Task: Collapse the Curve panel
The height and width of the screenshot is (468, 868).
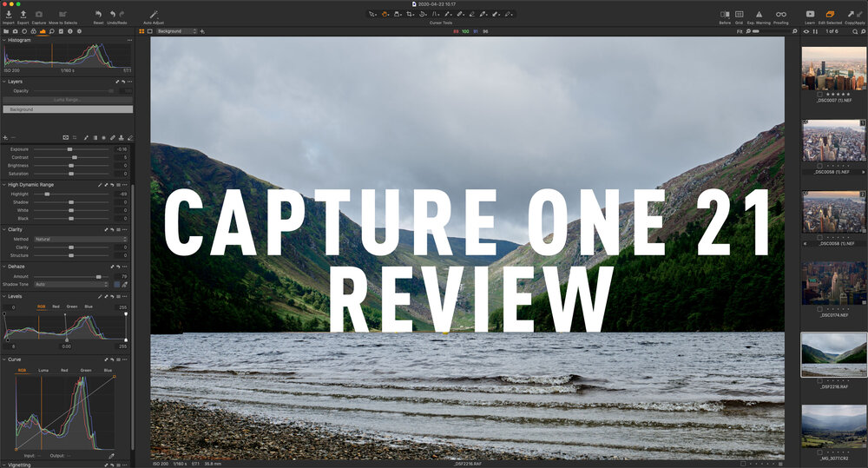Action: click(x=3, y=359)
